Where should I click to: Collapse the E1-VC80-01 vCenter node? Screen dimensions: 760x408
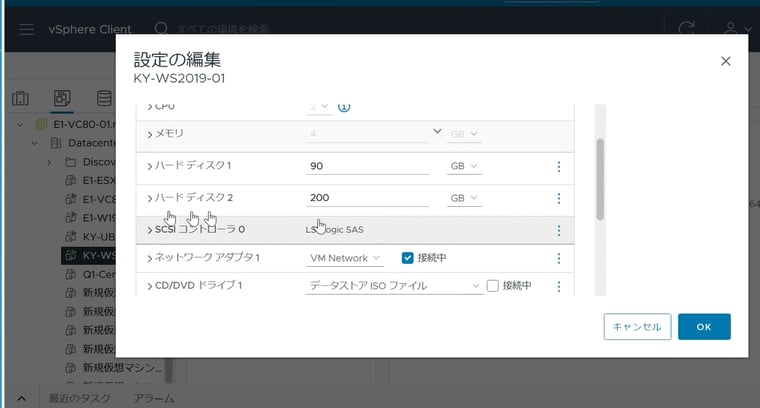click(20, 125)
